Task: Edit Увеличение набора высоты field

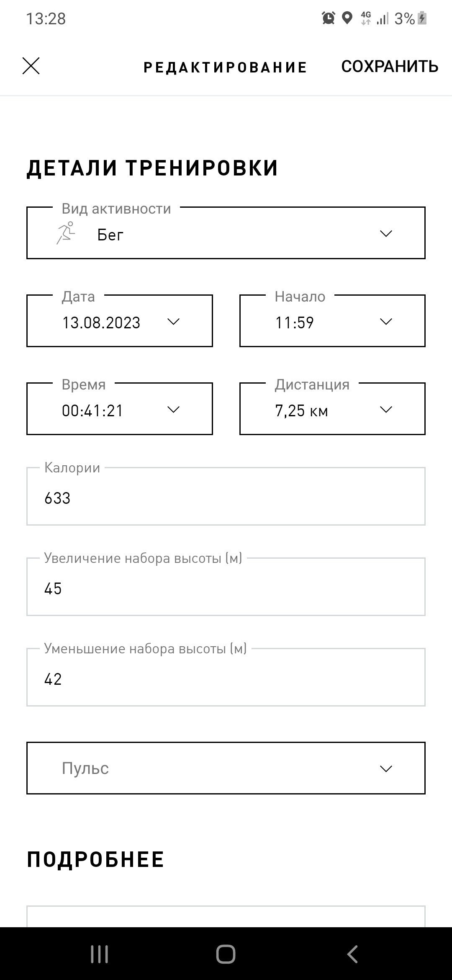Action: [x=226, y=587]
